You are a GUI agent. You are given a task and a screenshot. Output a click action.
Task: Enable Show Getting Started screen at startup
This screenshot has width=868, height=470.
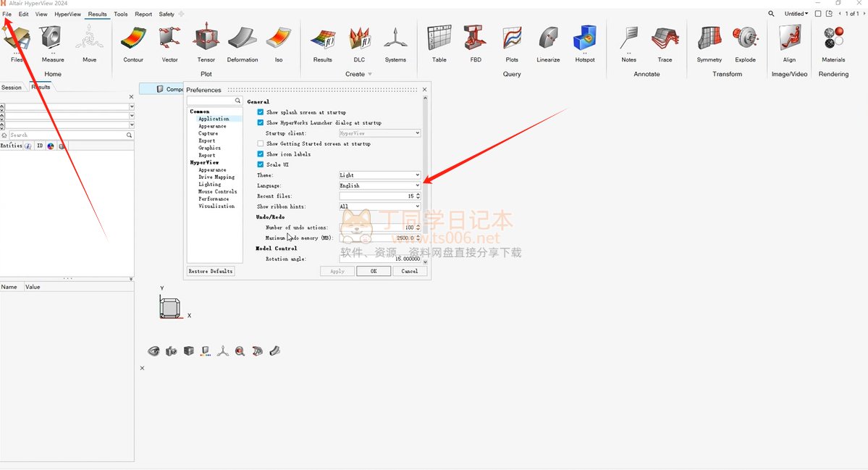pos(260,144)
